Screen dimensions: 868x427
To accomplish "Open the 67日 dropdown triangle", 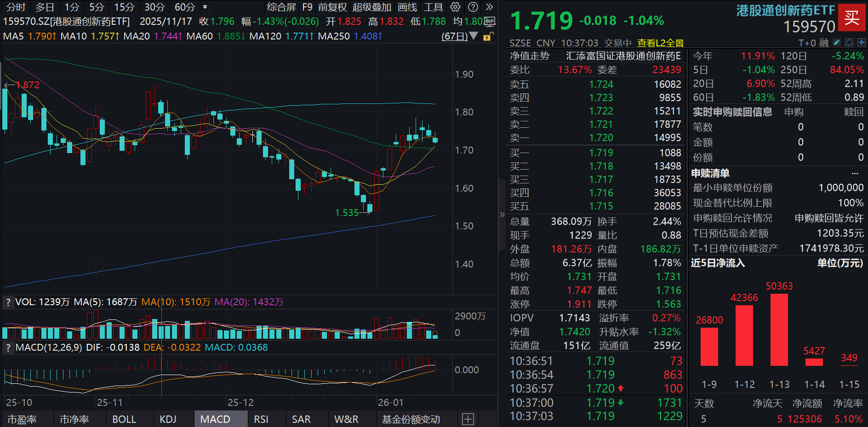I will [x=474, y=36].
